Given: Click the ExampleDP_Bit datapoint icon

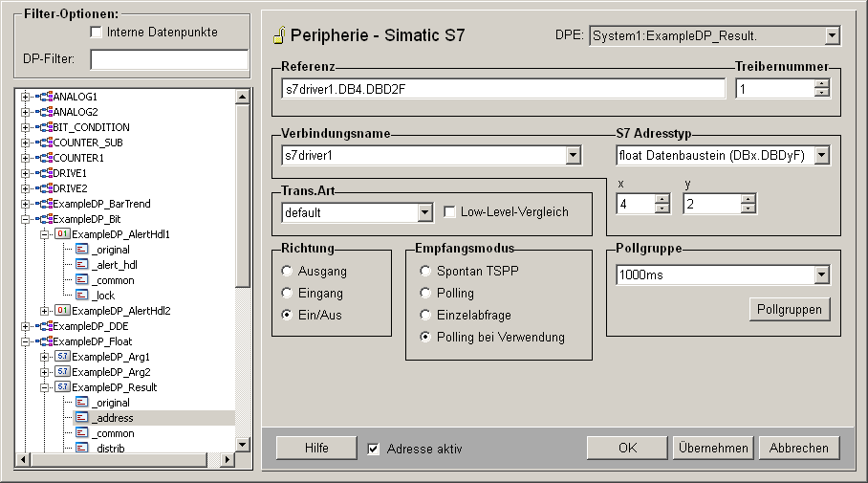Looking at the screenshot, I should pos(45,219).
